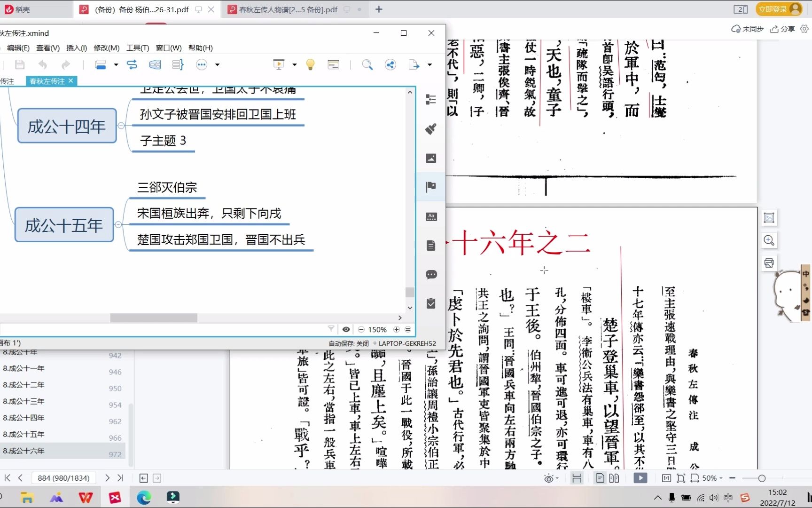Open the Themes panel in XMind sidebar
This screenshot has height=508, width=812.
click(431, 216)
